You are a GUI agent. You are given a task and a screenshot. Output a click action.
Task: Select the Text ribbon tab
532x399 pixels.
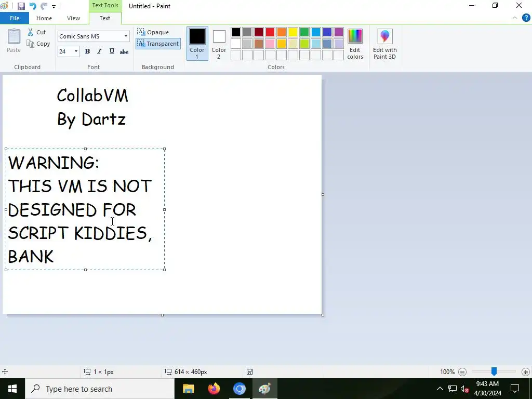coord(105,18)
